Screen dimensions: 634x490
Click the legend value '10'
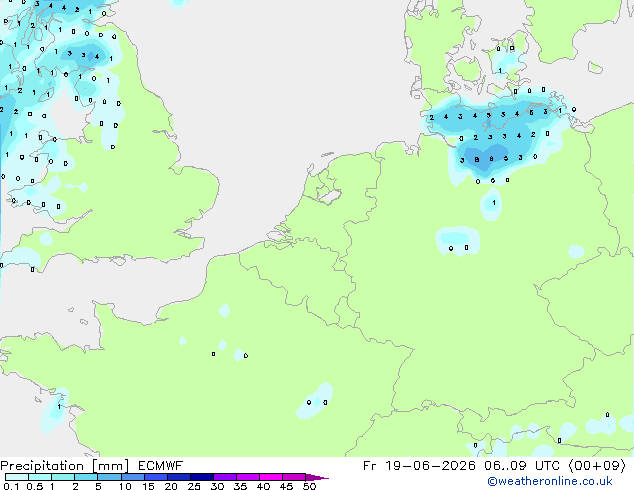pos(125,486)
